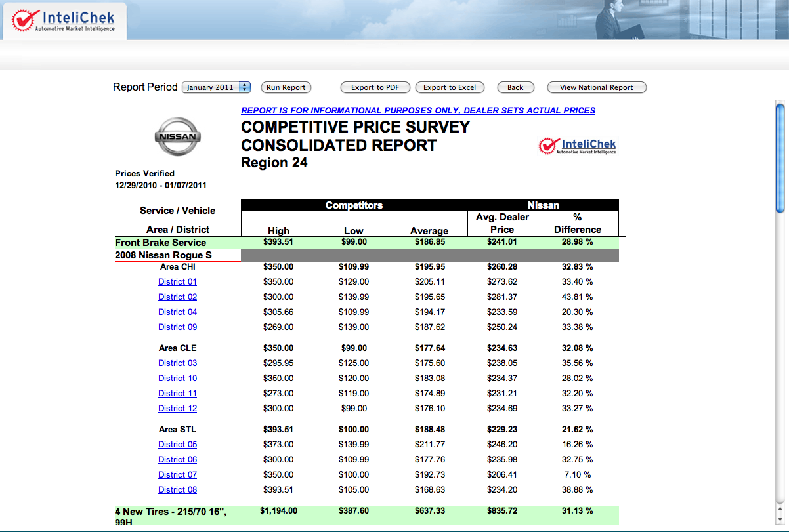Click the scrollbar down arrow
Screen dimensions: 789x532
tap(780, 519)
